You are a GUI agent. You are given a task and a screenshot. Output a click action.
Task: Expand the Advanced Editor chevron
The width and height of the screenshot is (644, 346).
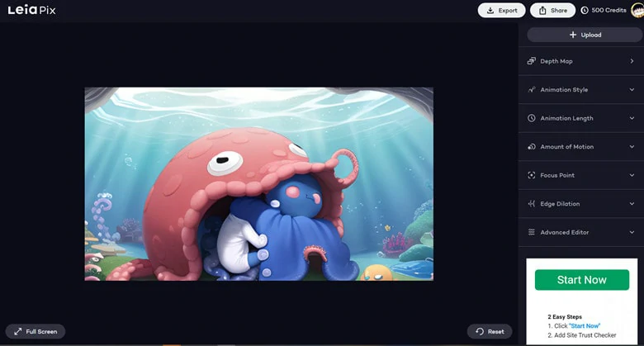[632, 232]
